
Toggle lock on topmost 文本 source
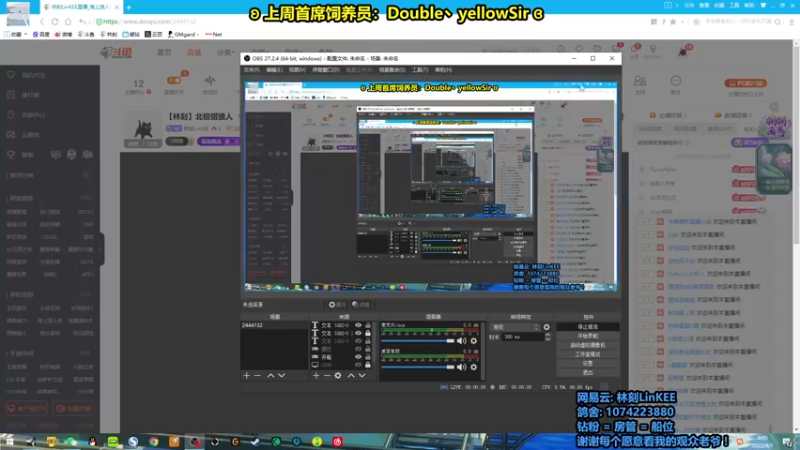point(368,325)
